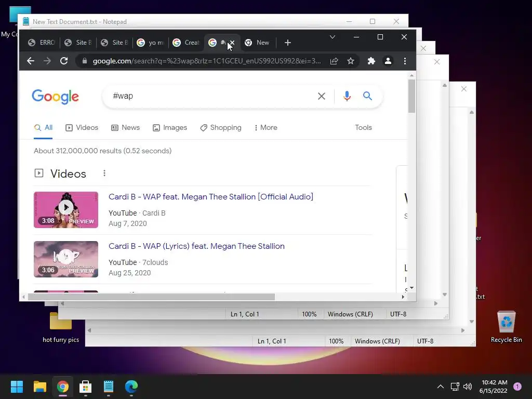The width and height of the screenshot is (532, 399).
Task: Open the Videos section options menu
Action: click(104, 174)
